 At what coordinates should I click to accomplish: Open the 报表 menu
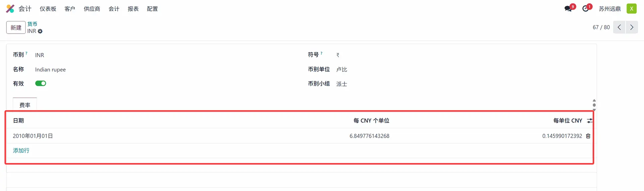click(x=133, y=9)
